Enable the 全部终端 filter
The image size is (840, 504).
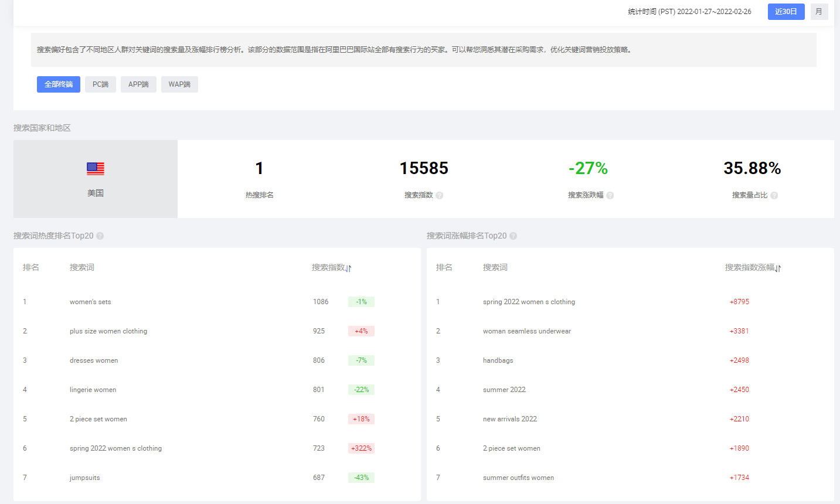pyautogui.click(x=58, y=84)
